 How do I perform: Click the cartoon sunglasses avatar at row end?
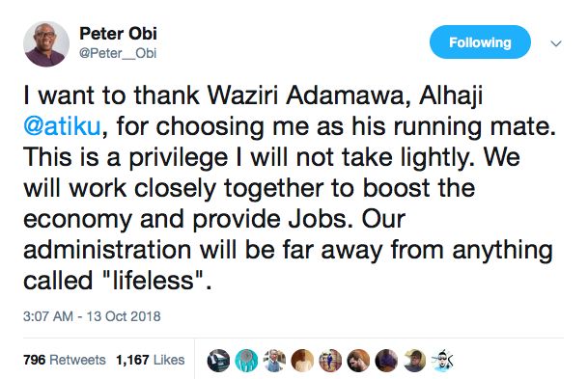click(x=442, y=361)
